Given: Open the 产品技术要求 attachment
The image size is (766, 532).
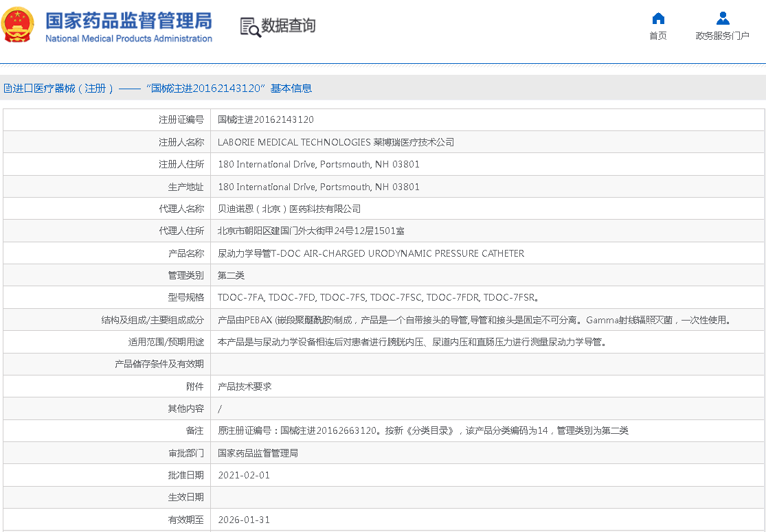Looking at the screenshot, I should [245, 386].
